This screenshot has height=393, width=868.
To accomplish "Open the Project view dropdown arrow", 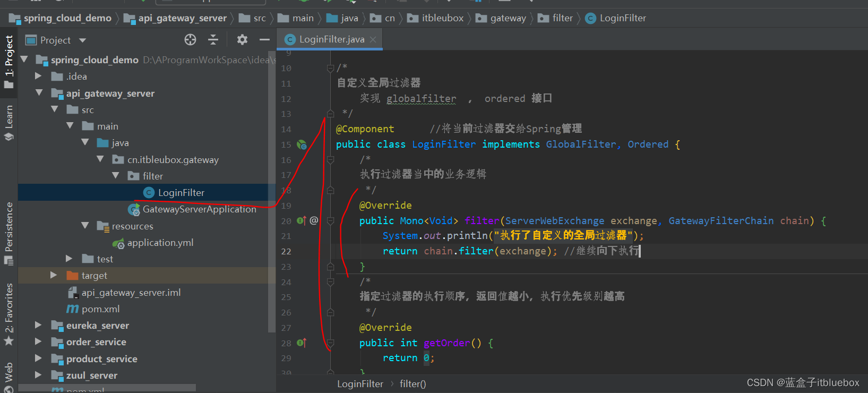I will 82,40.
